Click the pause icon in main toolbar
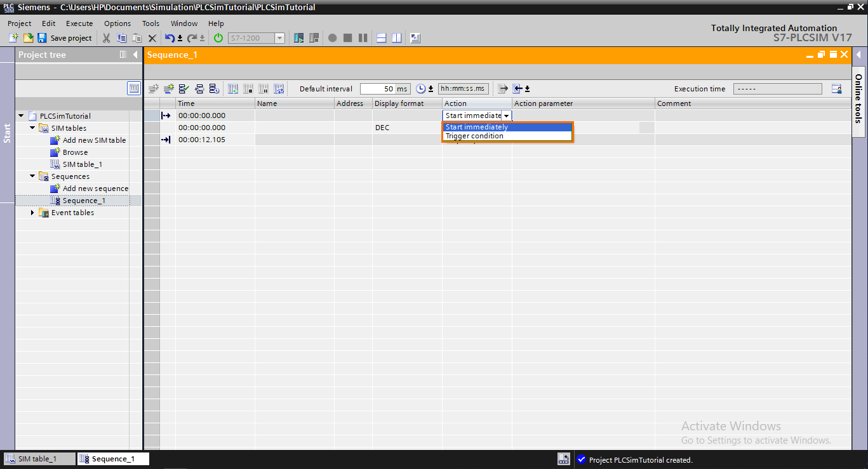868x469 pixels. click(x=363, y=38)
